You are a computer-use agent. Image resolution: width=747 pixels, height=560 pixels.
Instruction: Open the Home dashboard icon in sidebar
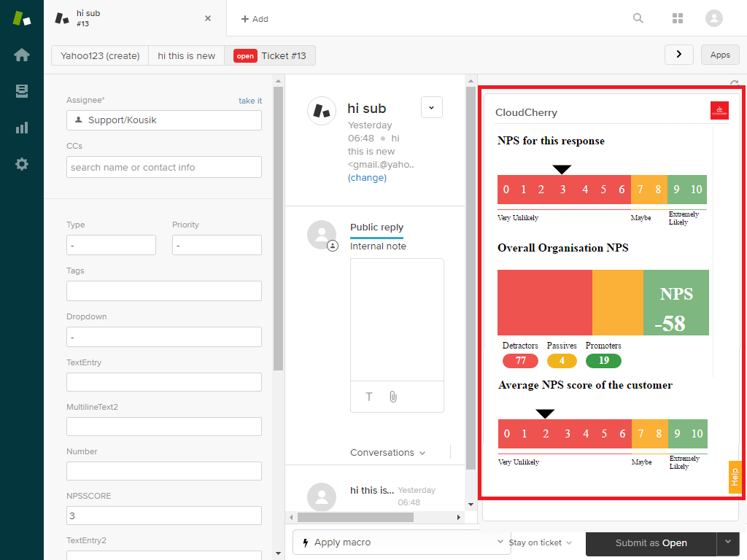click(22, 55)
